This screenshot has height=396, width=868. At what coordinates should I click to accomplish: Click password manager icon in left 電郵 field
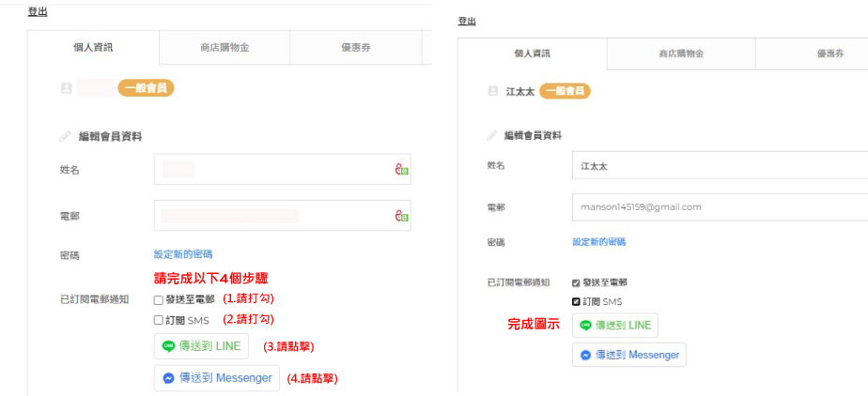point(402,216)
